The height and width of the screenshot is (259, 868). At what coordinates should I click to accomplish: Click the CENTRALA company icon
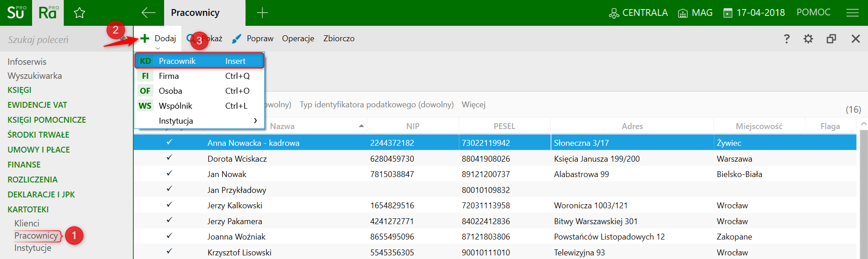[614, 13]
